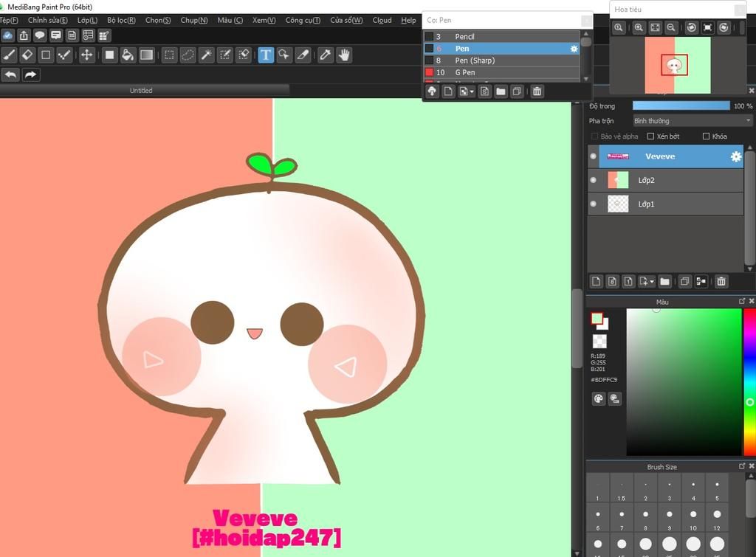Open Pen brush settings gear
The width and height of the screenshot is (756, 557).
point(574,49)
